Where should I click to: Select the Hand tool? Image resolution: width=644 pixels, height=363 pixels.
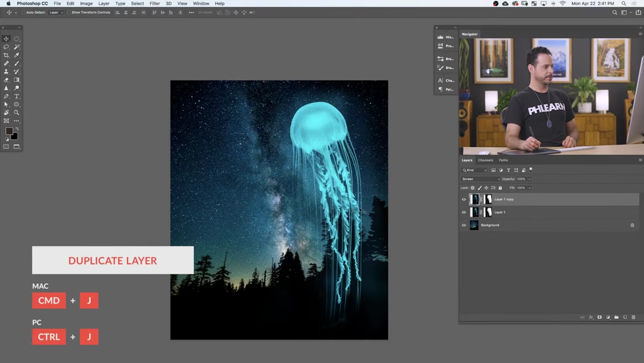pyautogui.click(x=6, y=113)
